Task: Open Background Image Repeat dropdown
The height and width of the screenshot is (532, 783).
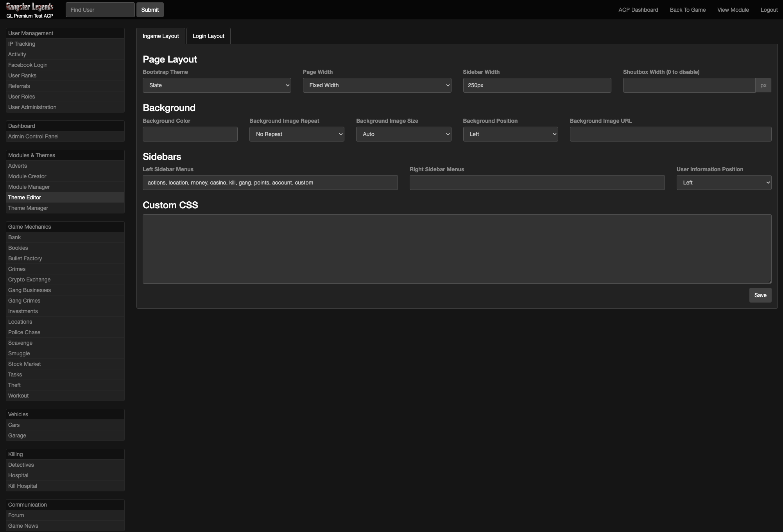Action: pos(297,134)
